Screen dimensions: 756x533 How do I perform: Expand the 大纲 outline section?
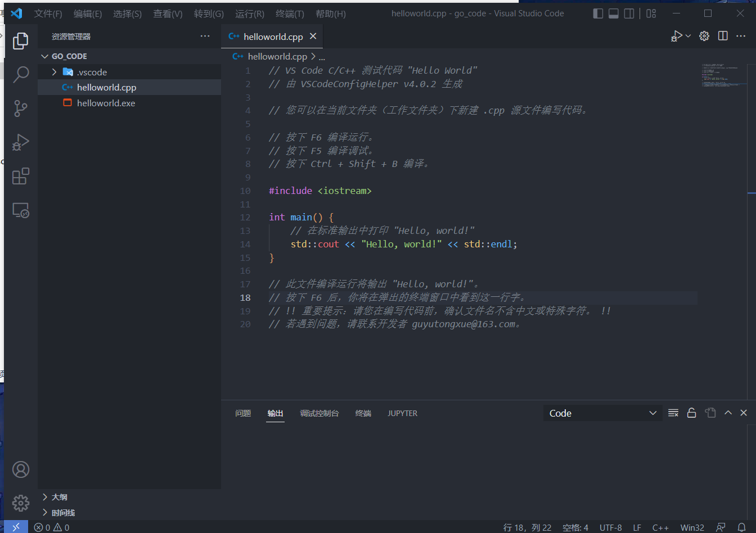coord(129,497)
